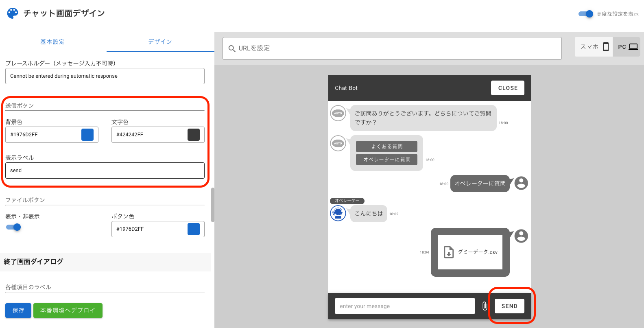Screen dimensions: 644x328
Task: Click the file download icon for ダミーデータ.csv
Action: click(x=448, y=252)
